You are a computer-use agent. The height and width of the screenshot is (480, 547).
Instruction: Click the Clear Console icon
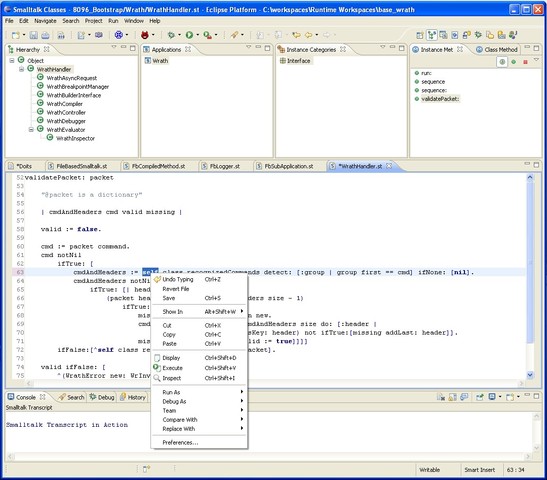click(x=441, y=397)
